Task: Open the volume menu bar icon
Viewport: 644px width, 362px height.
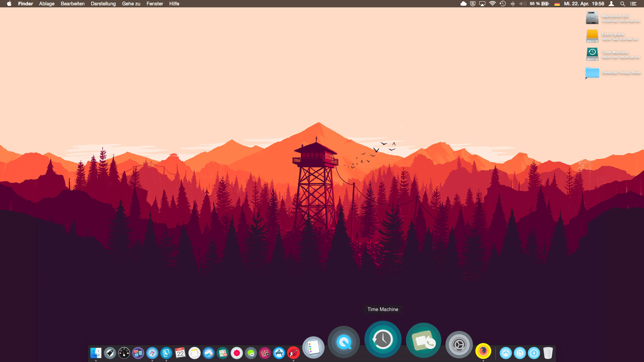Action: coord(523,4)
